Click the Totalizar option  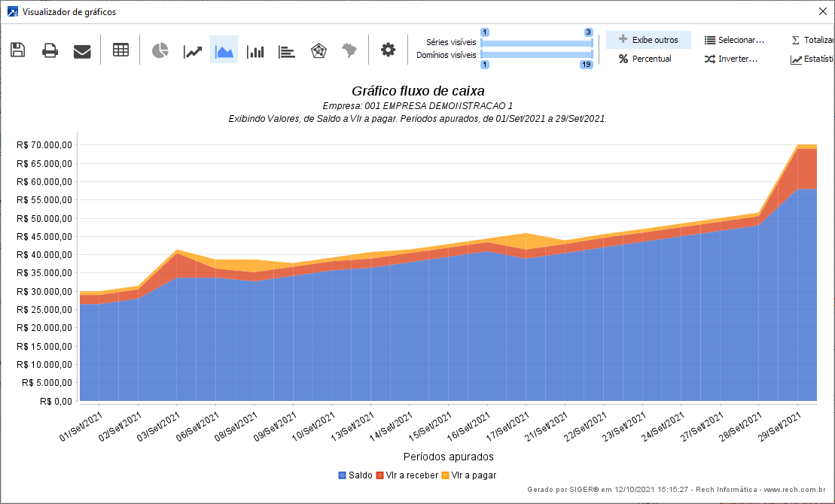(x=813, y=40)
